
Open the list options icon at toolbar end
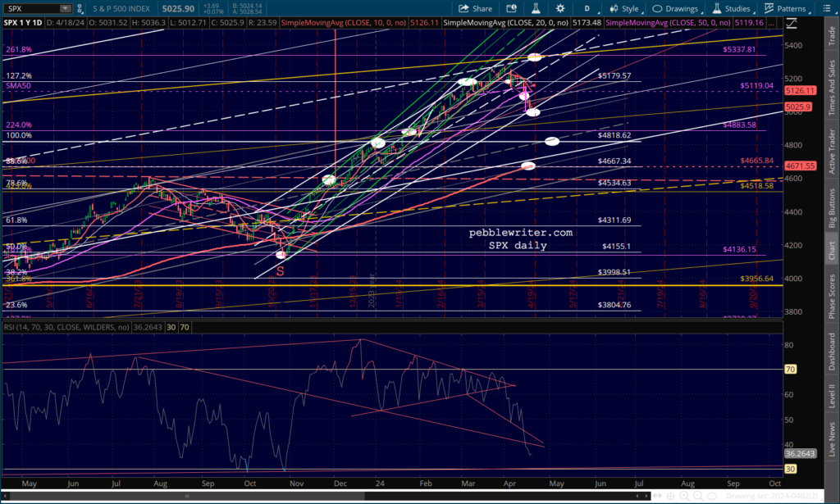(825, 8)
